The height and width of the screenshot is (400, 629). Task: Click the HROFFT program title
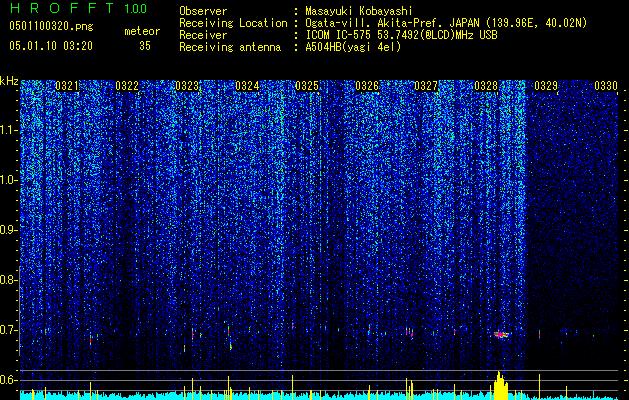62,8
